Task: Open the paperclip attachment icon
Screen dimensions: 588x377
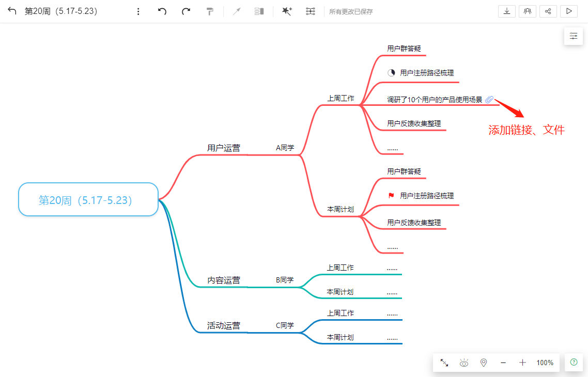Action: click(x=489, y=99)
